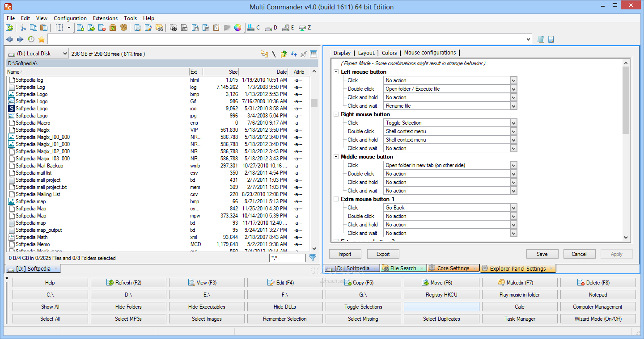Screen dimensions: 644x339
Task: Click the Wizard Mode (On/Off) button
Action: 598,319
